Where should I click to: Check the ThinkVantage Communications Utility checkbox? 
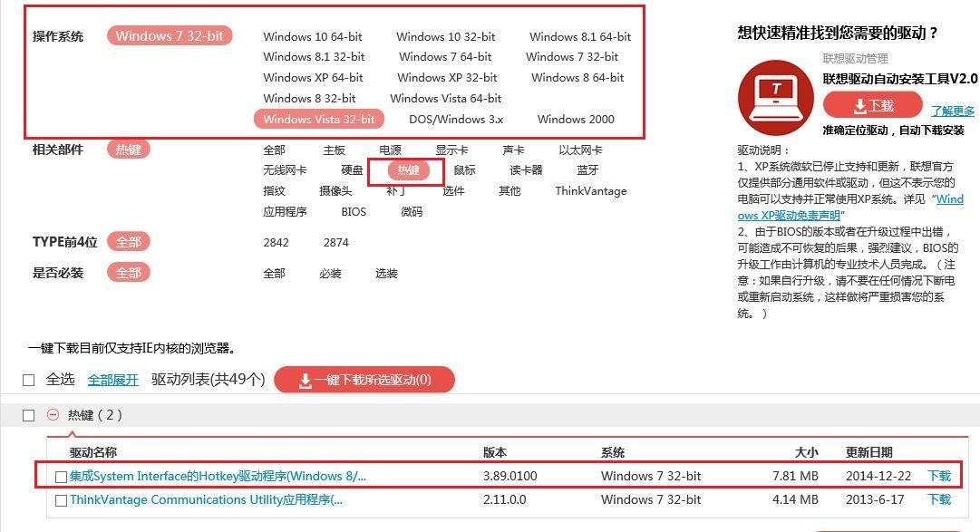click(60, 498)
